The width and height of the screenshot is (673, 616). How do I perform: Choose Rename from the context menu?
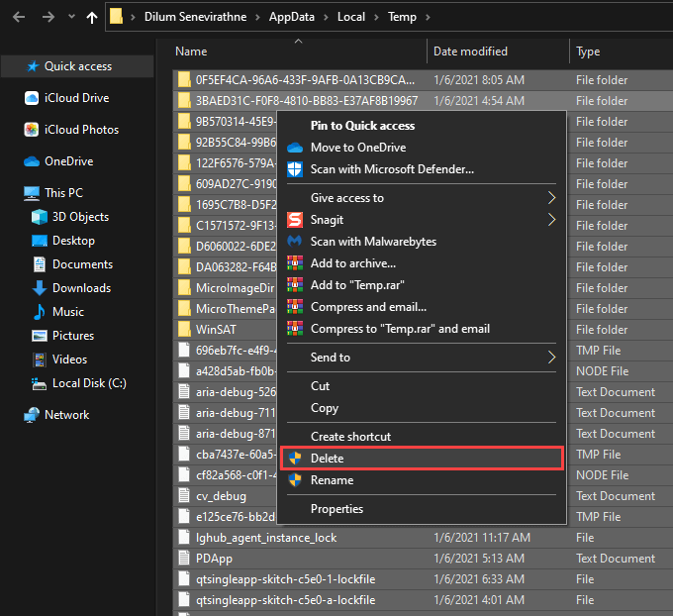click(332, 480)
